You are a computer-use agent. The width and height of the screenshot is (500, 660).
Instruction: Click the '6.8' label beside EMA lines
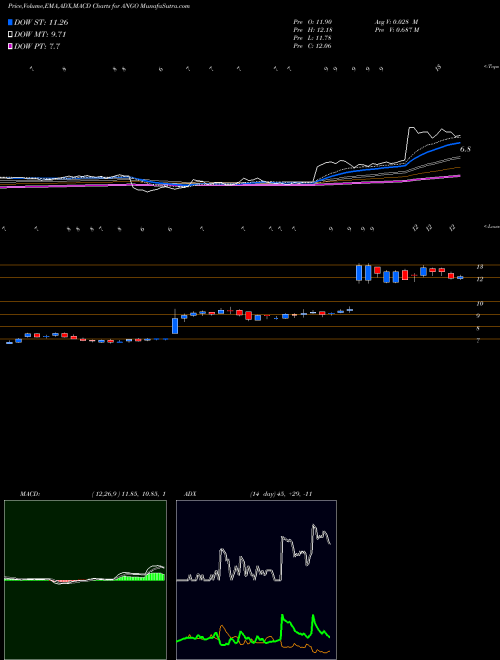coord(465,149)
